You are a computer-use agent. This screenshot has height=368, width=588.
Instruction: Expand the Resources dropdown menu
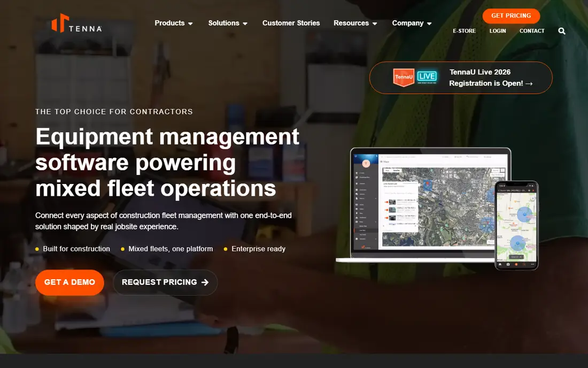(355, 23)
